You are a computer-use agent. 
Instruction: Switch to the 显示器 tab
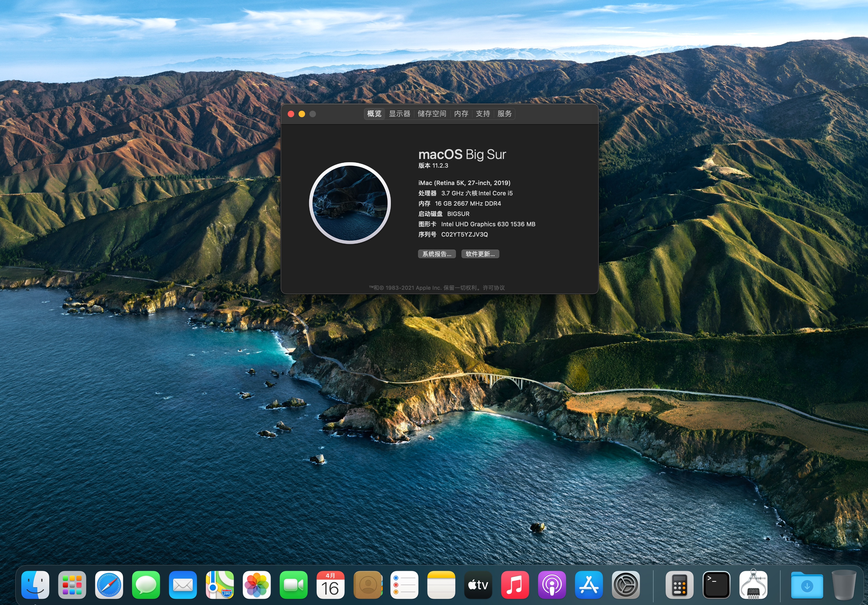[x=399, y=114]
